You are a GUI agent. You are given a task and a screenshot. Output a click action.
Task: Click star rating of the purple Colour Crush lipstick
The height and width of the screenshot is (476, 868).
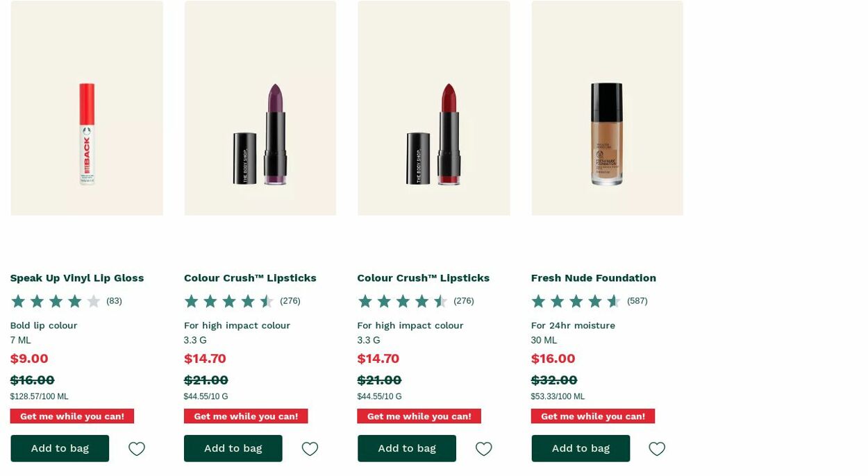(229, 300)
